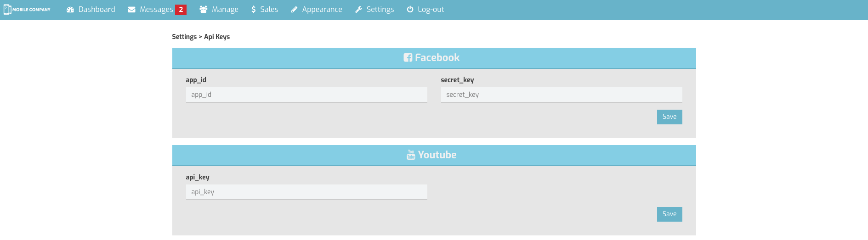Save the Youtube API key
The image size is (868, 240).
point(669,214)
